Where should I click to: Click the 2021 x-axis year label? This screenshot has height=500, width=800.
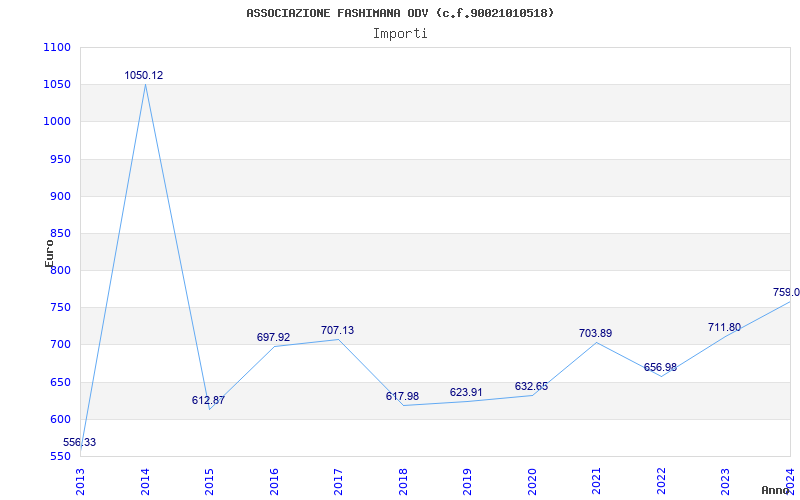pos(596,482)
